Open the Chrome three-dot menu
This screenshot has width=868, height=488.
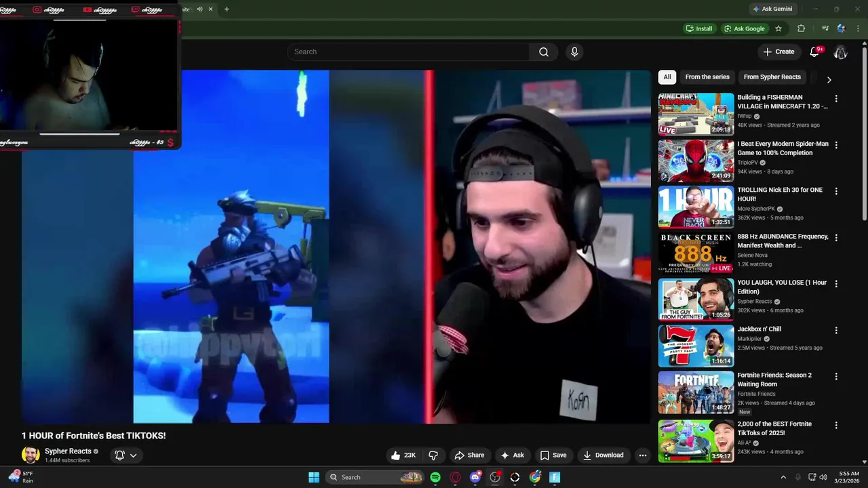[858, 28]
